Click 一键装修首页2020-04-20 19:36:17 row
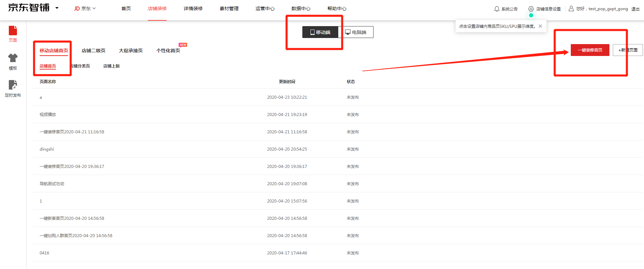The width and height of the screenshot is (644, 269). click(338, 167)
